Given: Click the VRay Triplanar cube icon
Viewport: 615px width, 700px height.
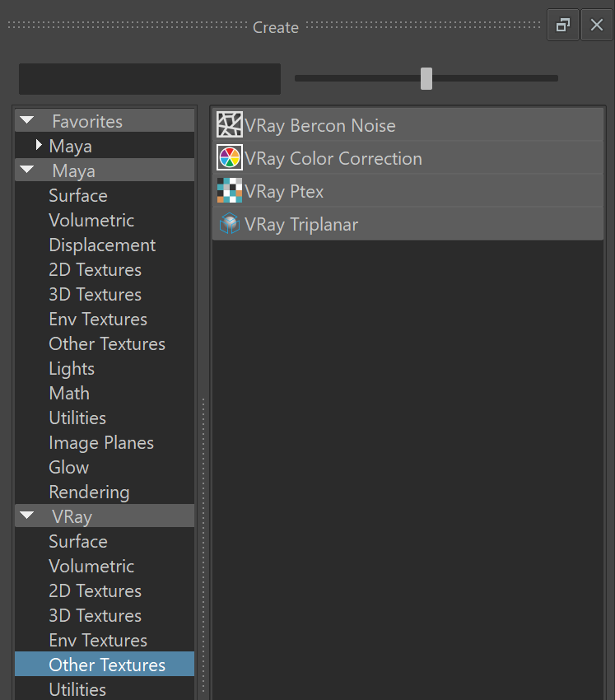Looking at the screenshot, I should [x=230, y=223].
